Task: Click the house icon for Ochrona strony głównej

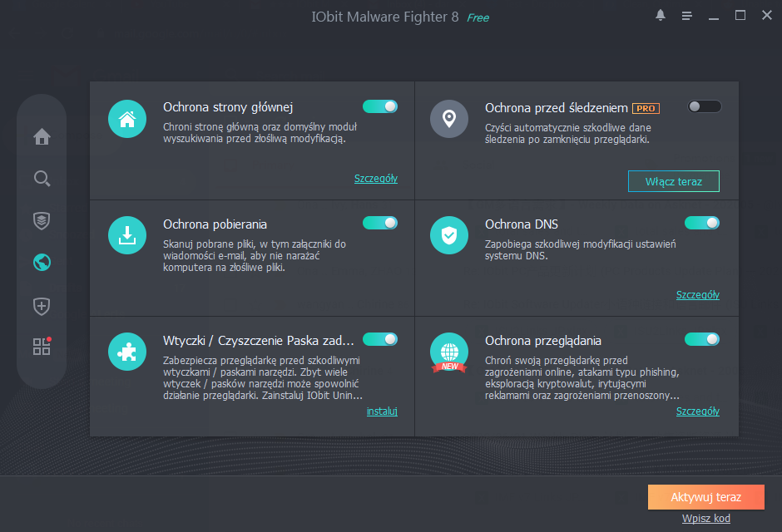Action: coord(127,119)
